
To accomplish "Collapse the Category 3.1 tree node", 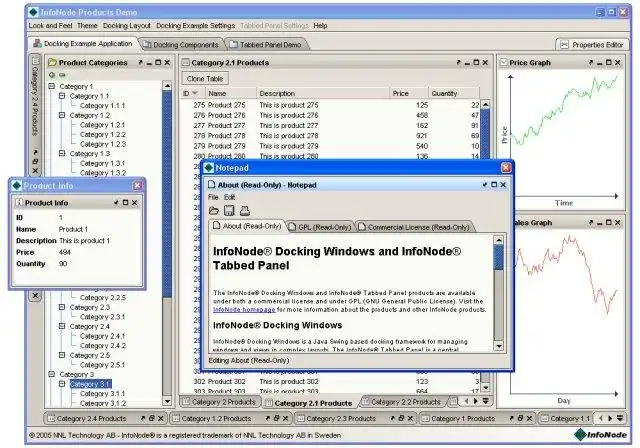I will [x=62, y=384].
